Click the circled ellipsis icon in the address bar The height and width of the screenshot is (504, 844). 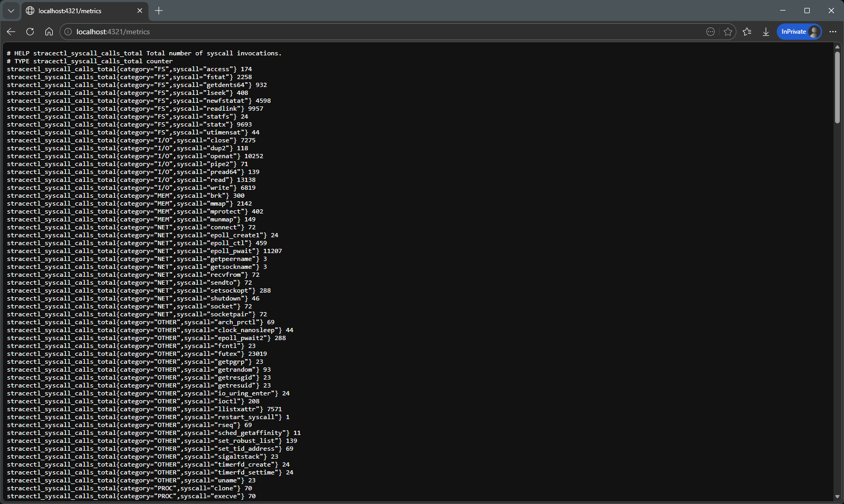(x=711, y=32)
